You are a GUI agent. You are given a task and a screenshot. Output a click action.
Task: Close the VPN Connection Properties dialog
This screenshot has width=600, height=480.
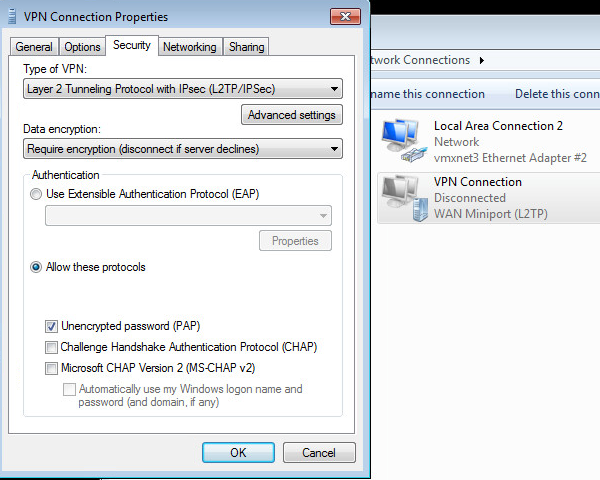pos(346,16)
